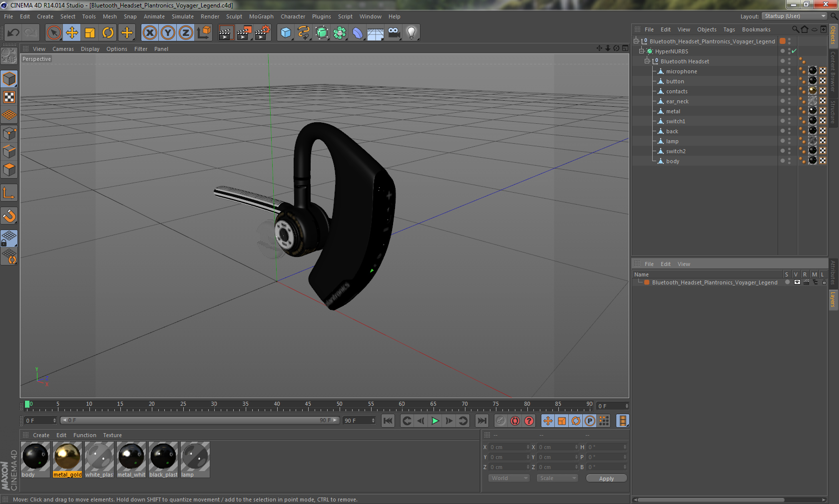Toggle the Z axis lock
Screen dimensions: 839x504
click(186, 33)
